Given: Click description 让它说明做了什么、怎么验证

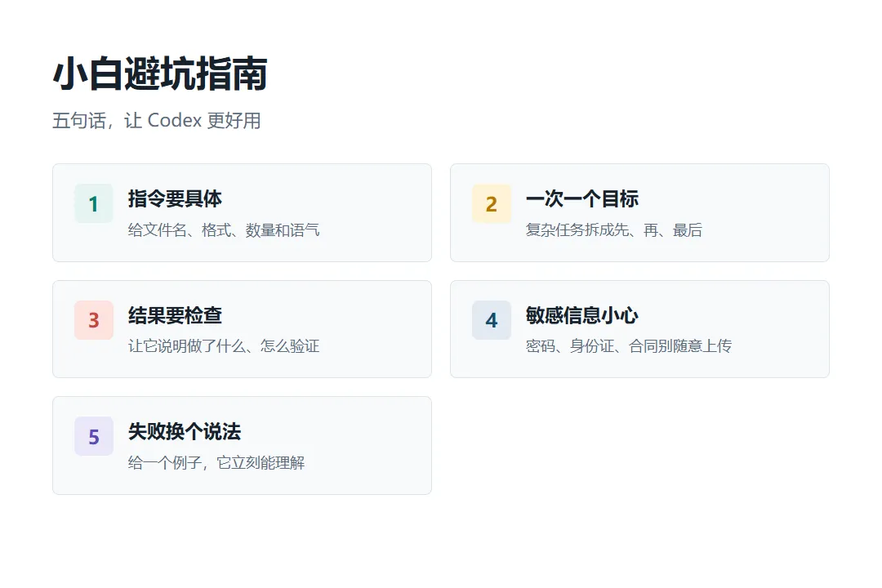Looking at the screenshot, I should [224, 346].
